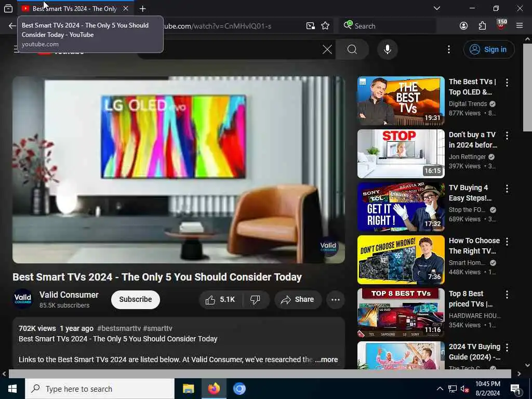Click the horizontal page scrollbar

pos(260,374)
